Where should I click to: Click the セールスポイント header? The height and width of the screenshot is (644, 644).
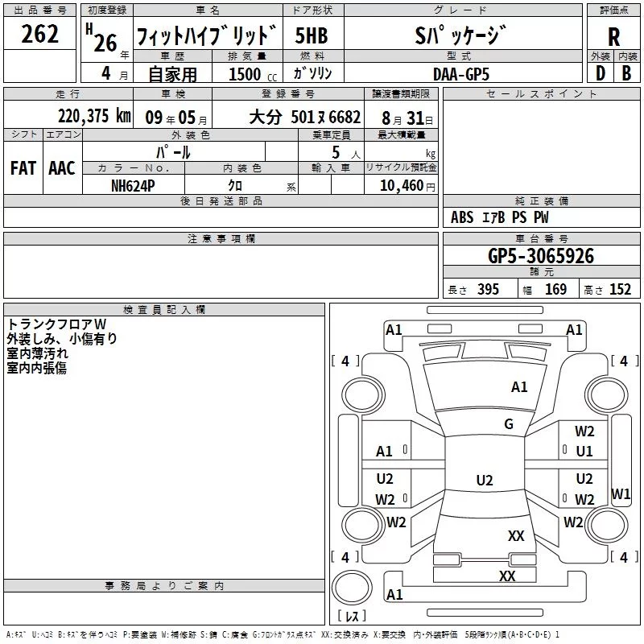pos(541,93)
